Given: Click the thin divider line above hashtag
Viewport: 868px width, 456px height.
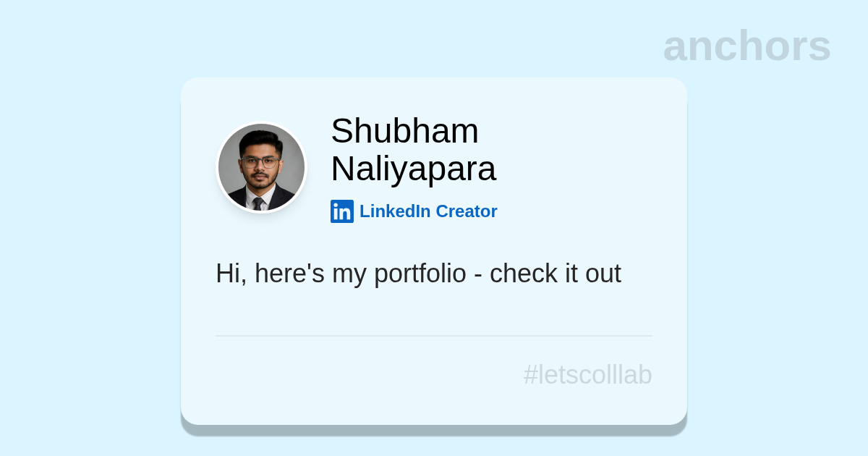Looking at the screenshot, I should (x=434, y=336).
